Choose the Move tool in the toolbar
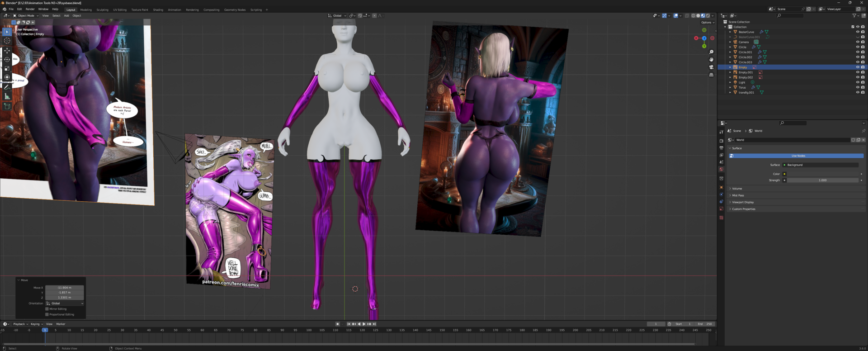 tap(7, 51)
